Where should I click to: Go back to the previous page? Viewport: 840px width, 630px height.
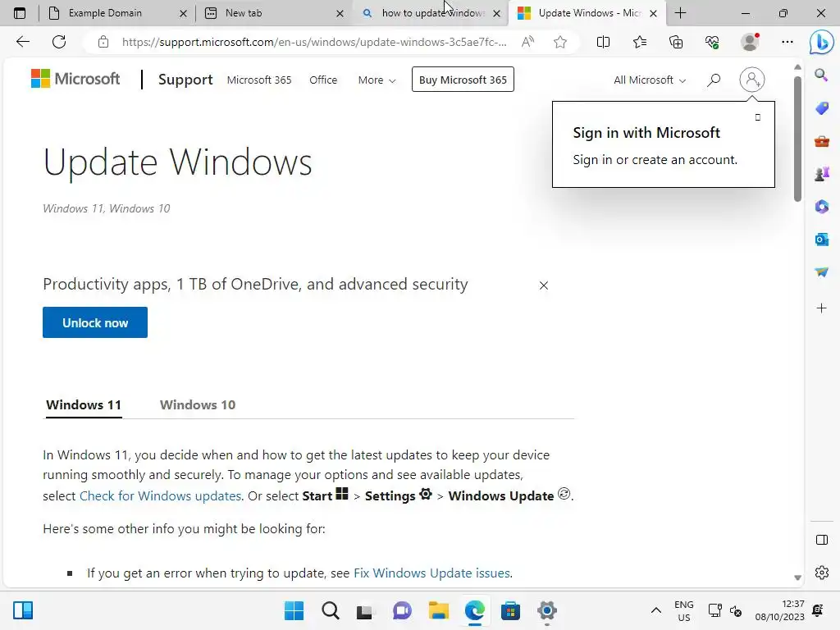pyautogui.click(x=22, y=42)
